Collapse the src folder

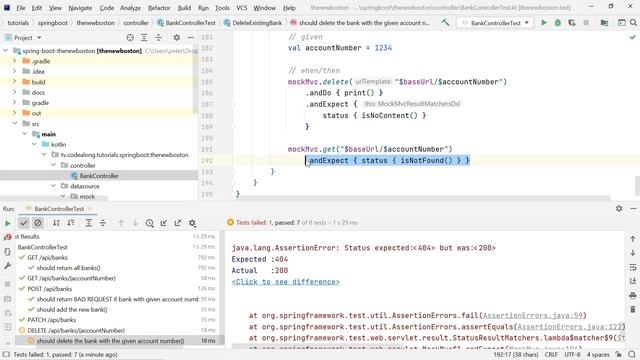[15, 123]
